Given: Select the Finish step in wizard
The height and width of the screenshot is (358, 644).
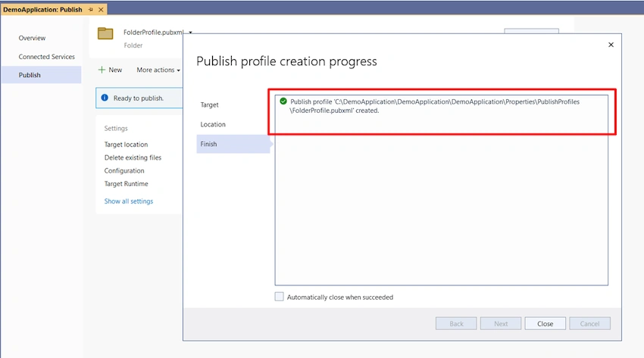Looking at the screenshot, I should point(233,144).
